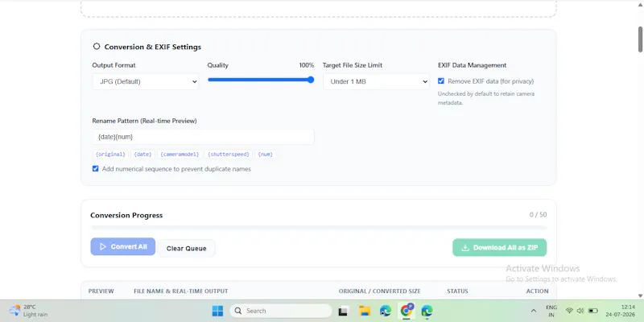This screenshot has width=644, height=322.
Task: Click the Quality label
Action: point(217,65)
